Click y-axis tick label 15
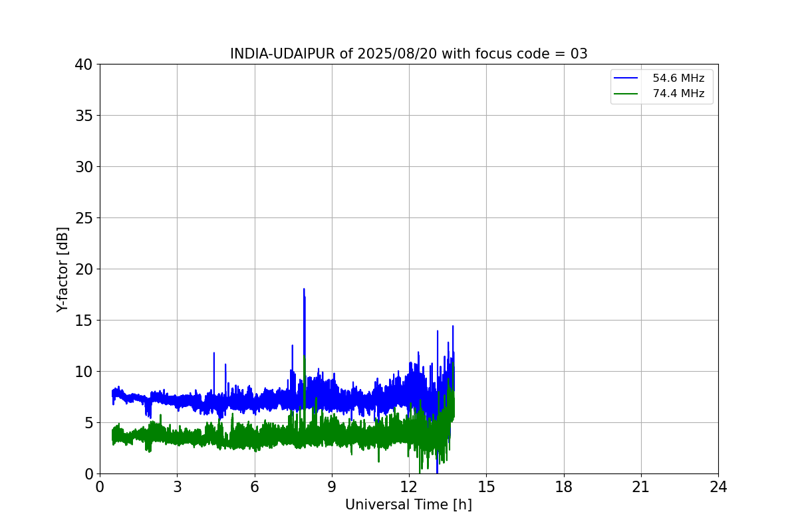Screen dimensions: 798x532 coord(84,321)
